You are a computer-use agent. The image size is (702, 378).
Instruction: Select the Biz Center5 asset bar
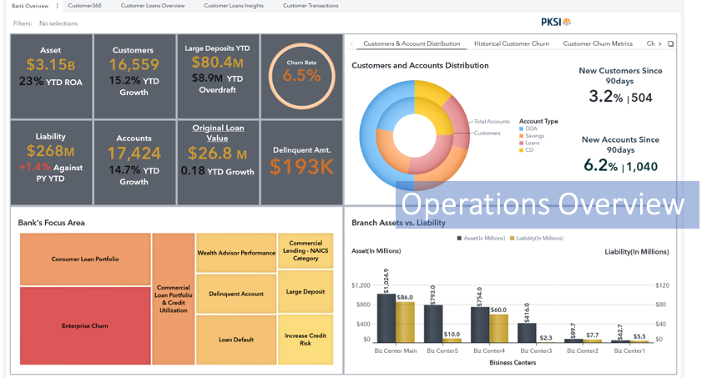point(433,324)
